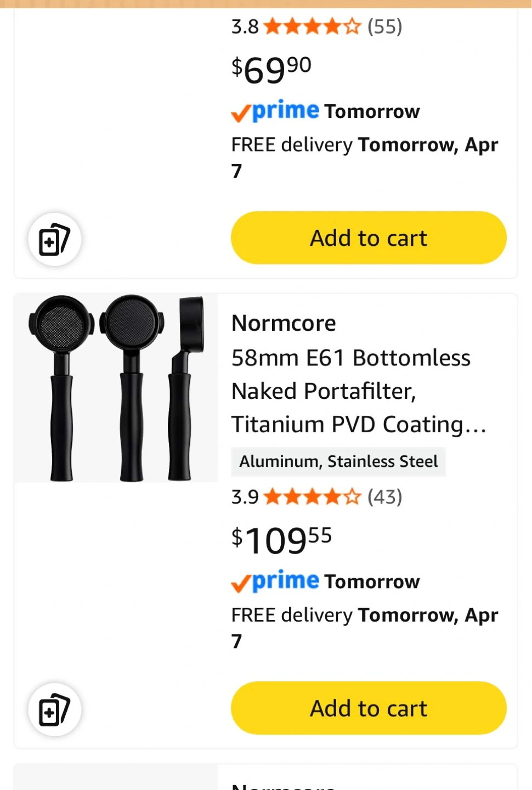Image resolution: width=532 pixels, height=790 pixels.
Task: Tap the prime logo under the $109.55 price
Action: [275, 582]
